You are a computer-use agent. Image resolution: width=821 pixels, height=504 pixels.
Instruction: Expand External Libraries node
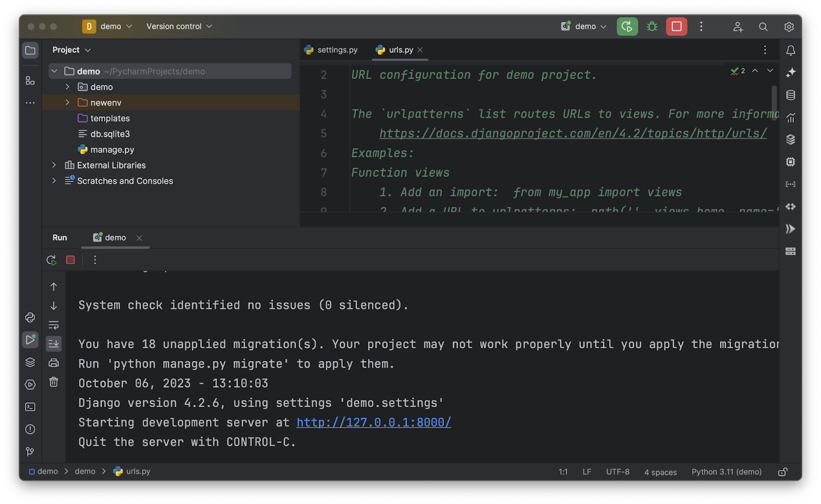click(x=54, y=165)
